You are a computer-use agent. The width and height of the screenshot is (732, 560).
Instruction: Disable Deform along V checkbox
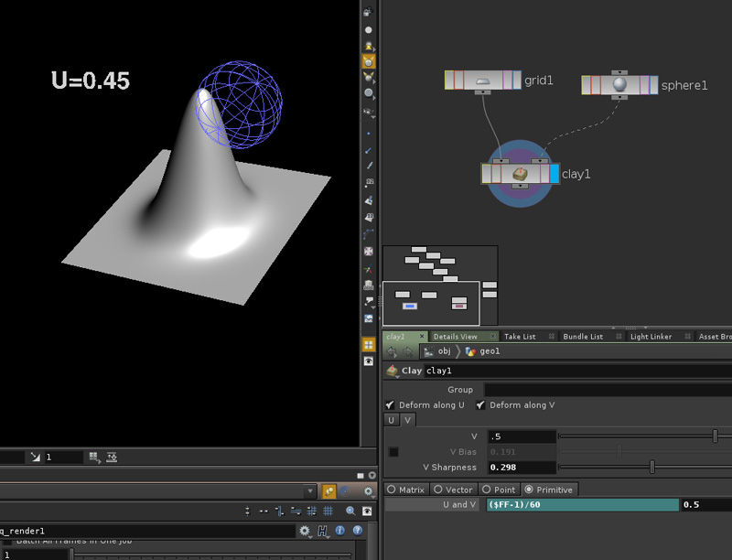coord(481,404)
